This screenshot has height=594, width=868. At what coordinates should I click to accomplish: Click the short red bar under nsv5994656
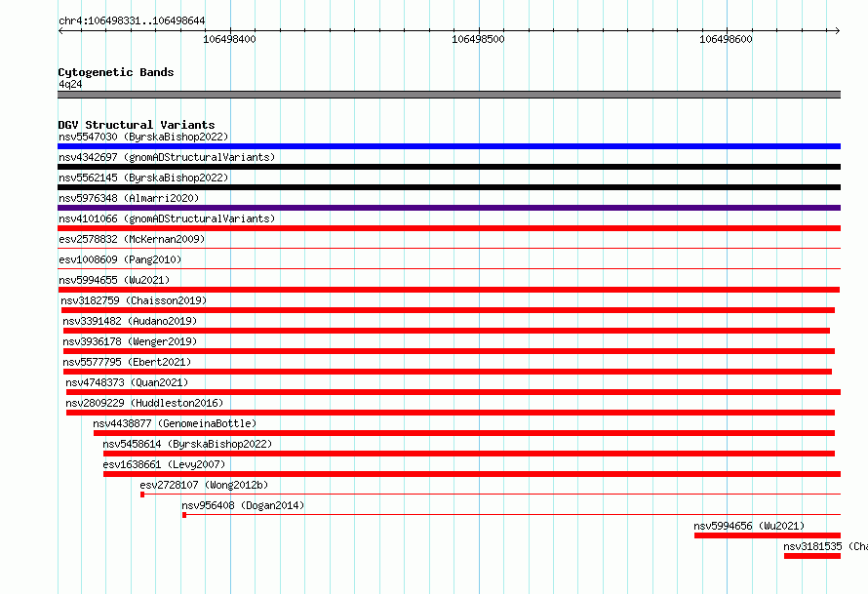[768, 535]
